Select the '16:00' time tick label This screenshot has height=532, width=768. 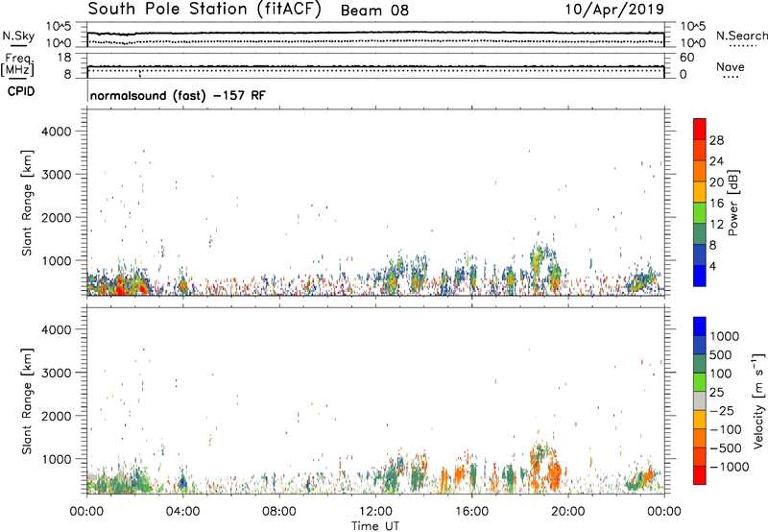[471, 512]
